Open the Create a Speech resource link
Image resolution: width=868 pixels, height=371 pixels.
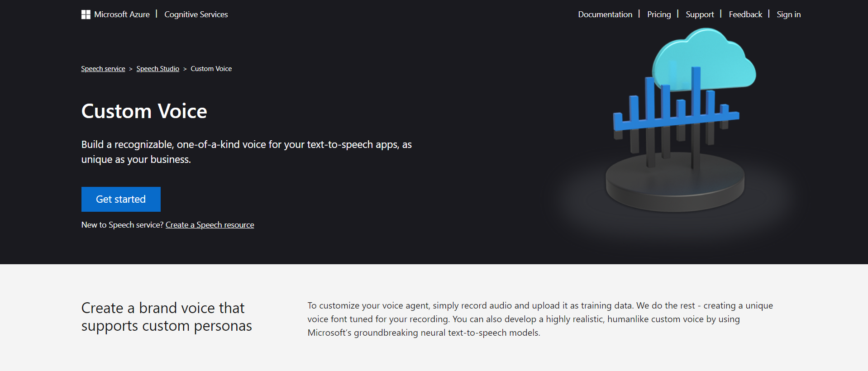pyautogui.click(x=210, y=225)
